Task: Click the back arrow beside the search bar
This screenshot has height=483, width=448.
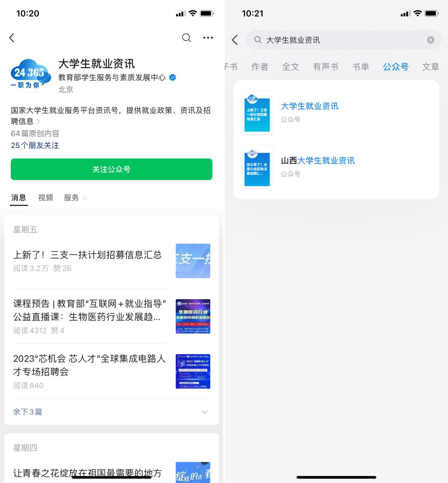Action: point(235,40)
